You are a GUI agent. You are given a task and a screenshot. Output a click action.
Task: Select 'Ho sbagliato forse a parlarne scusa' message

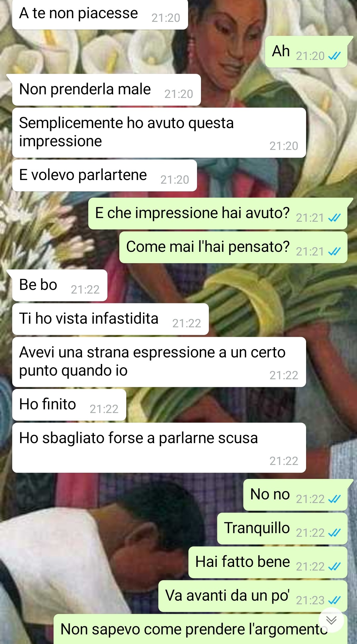[159, 448]
